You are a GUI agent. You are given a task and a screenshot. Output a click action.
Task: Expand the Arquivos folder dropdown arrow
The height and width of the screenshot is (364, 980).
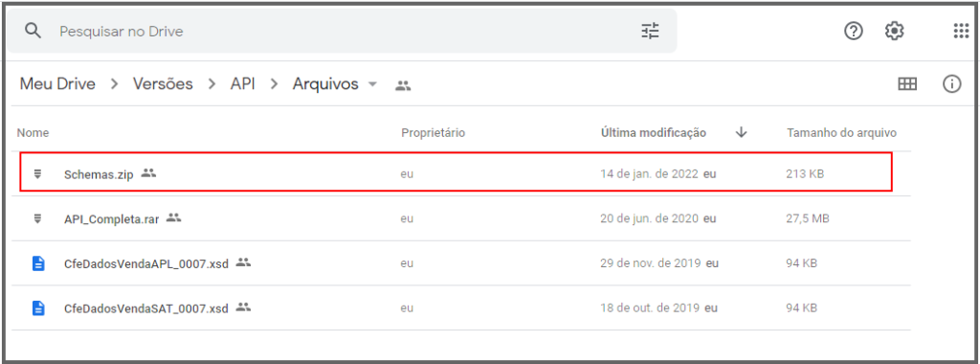(372, 84)
